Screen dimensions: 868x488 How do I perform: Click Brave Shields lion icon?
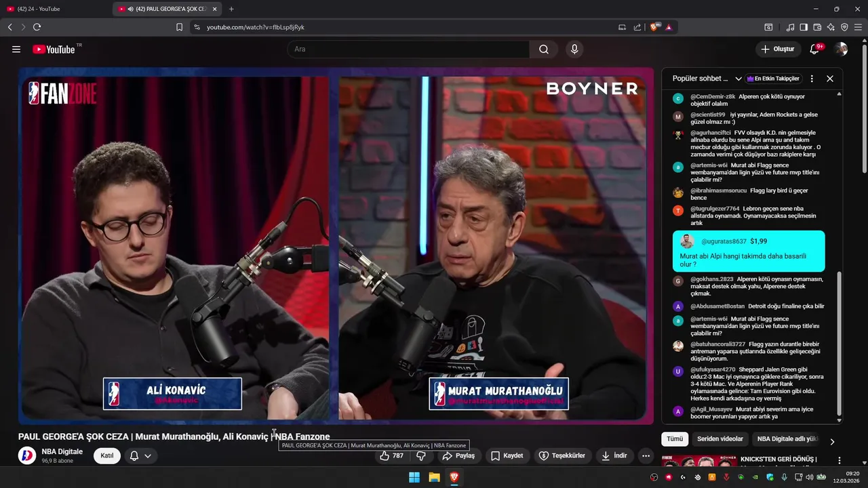pos(654,27)
